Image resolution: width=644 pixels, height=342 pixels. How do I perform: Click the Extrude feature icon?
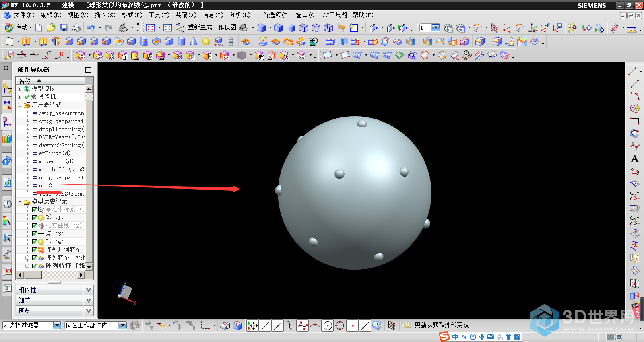point(27,41)
